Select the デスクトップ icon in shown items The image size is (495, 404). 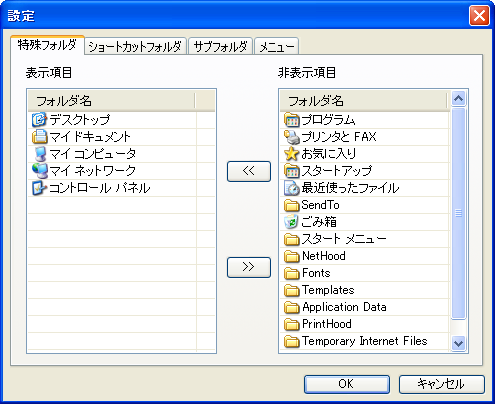tap(39, 120)
